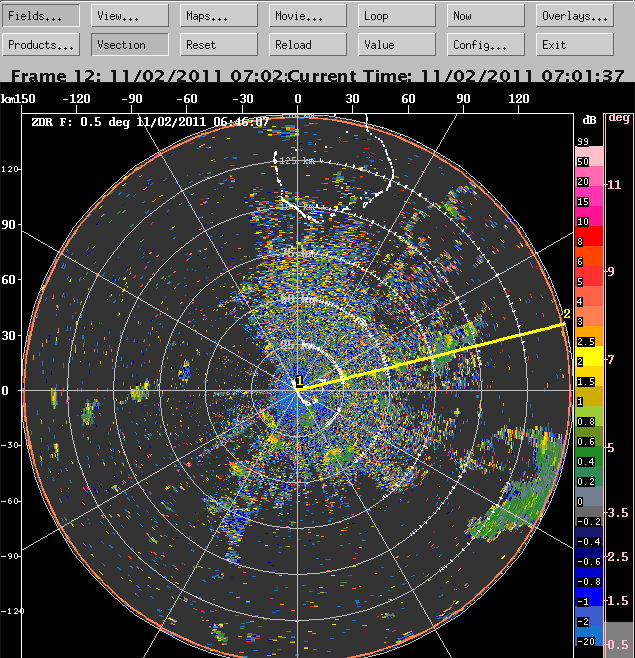Select the 11 deg elevation tick
This screenshot has height=658, width=635.
pos(614,185)
